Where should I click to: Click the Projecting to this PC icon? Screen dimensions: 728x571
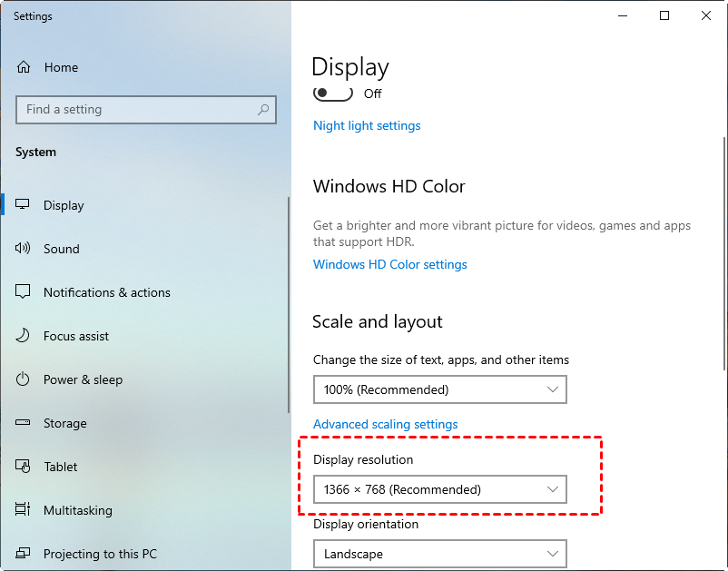(23, 554)
